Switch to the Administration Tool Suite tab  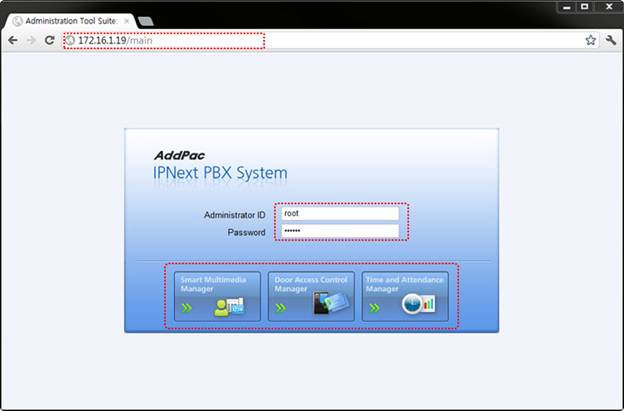(x=70, y=21)
